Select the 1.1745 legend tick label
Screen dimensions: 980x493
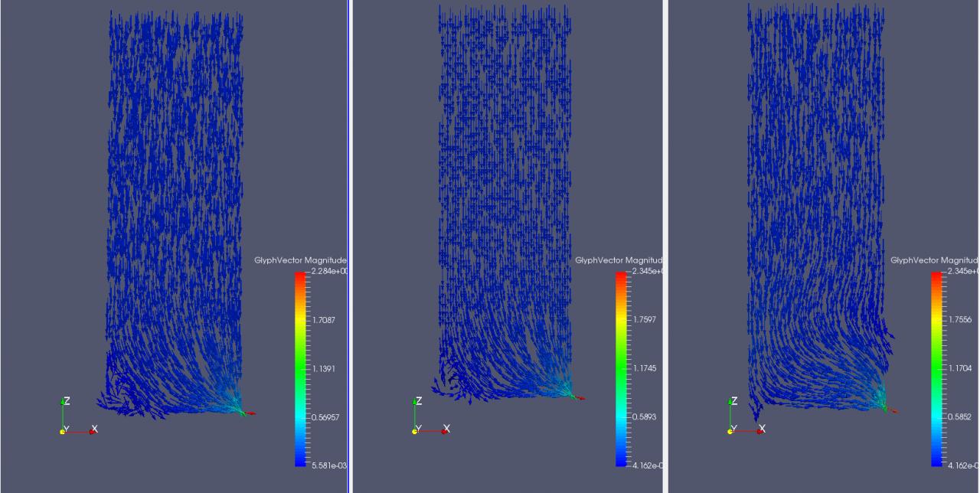click(x=645, y=368)
